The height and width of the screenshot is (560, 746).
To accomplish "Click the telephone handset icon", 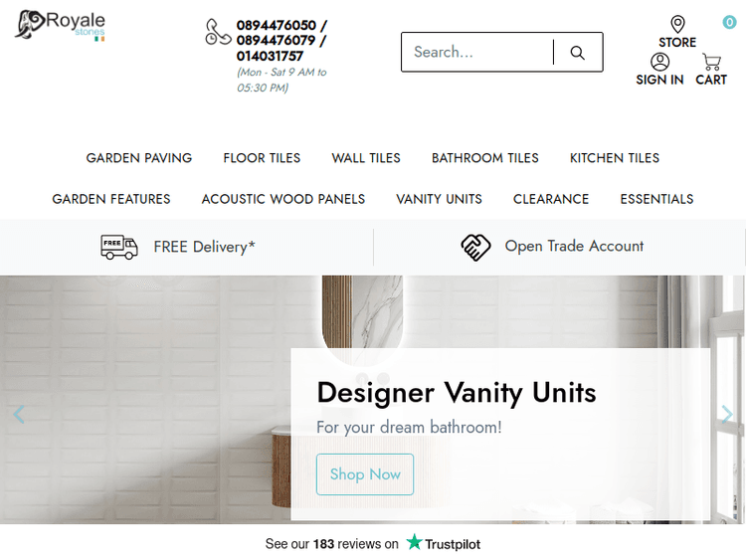I will 218,33.
